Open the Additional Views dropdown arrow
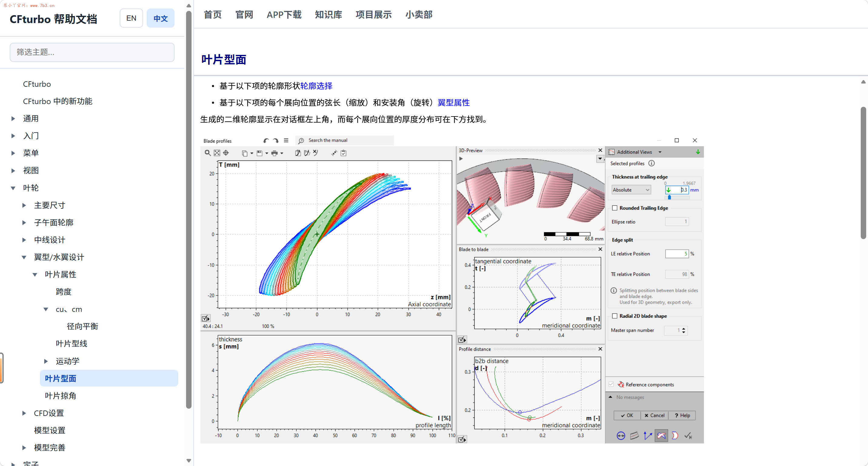 [660, 152]
